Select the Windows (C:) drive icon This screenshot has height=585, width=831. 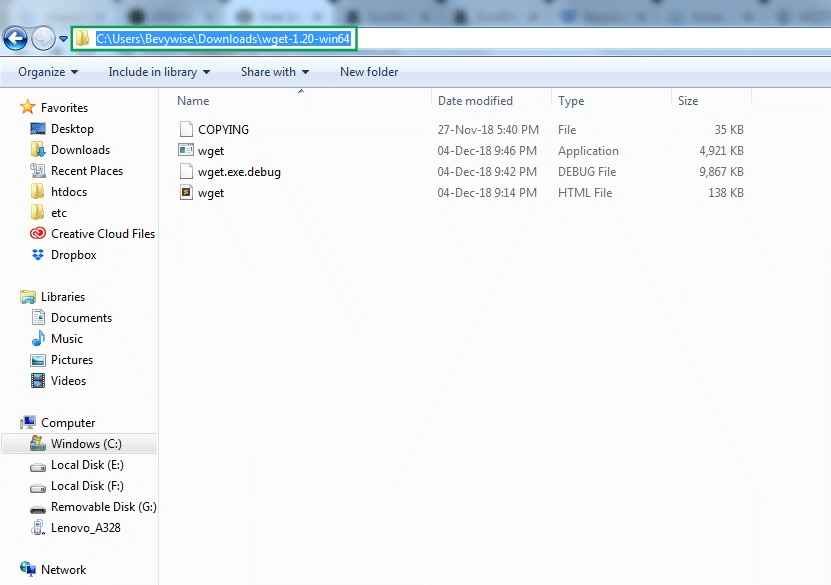pyautogui.click(x=38, y=443)
